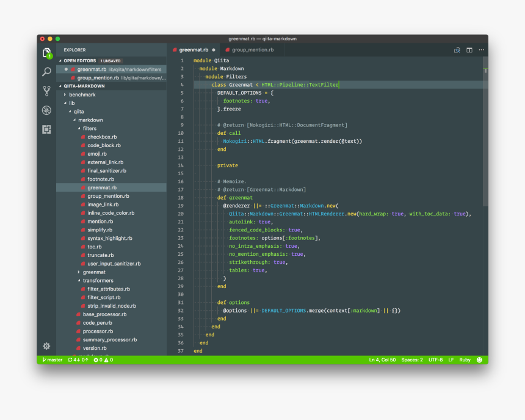Open summary_processor.rb file
The image size is (525, 420).
pos(110,339)
